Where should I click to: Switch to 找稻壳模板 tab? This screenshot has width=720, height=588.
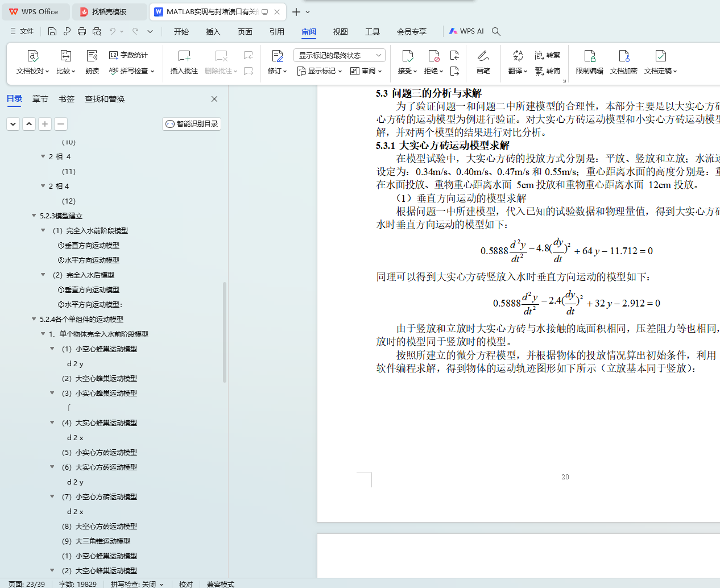[x=109, y=11]
